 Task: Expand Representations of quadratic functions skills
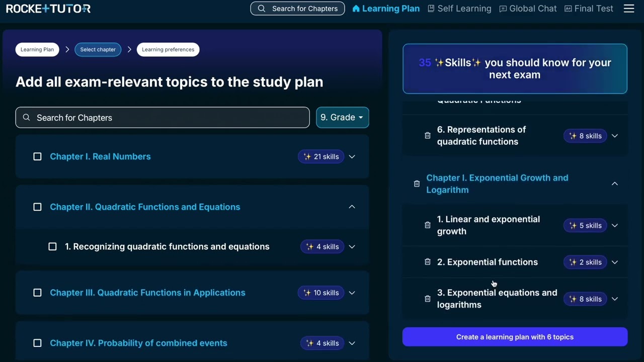pos(615,136)
